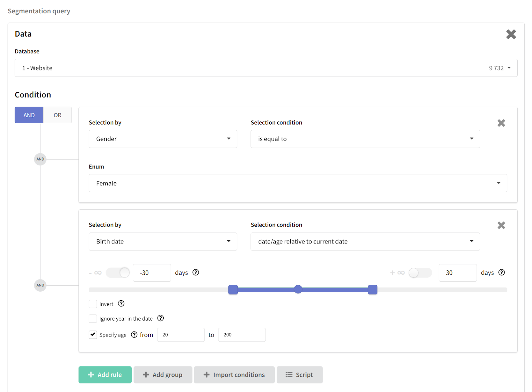Image resolution: width=532 pixels, height=392 pixels.
Task: Open the help icon next to 30 days
Action: [502, 272]
